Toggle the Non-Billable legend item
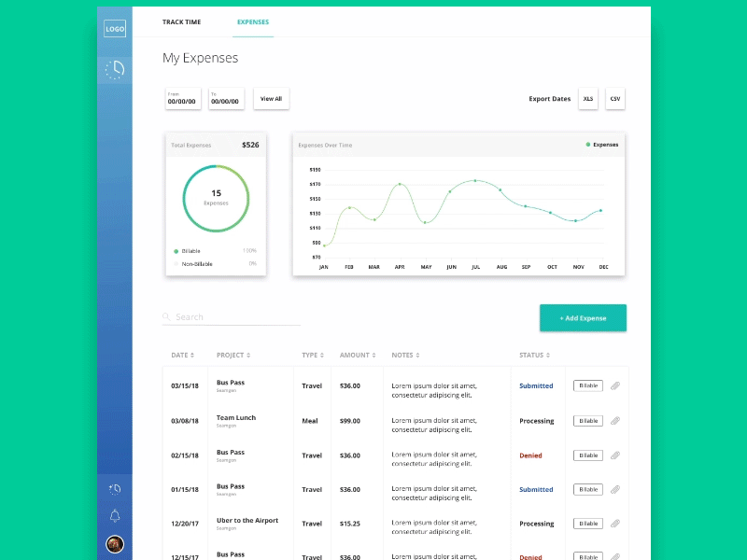 tap(193, 263)
